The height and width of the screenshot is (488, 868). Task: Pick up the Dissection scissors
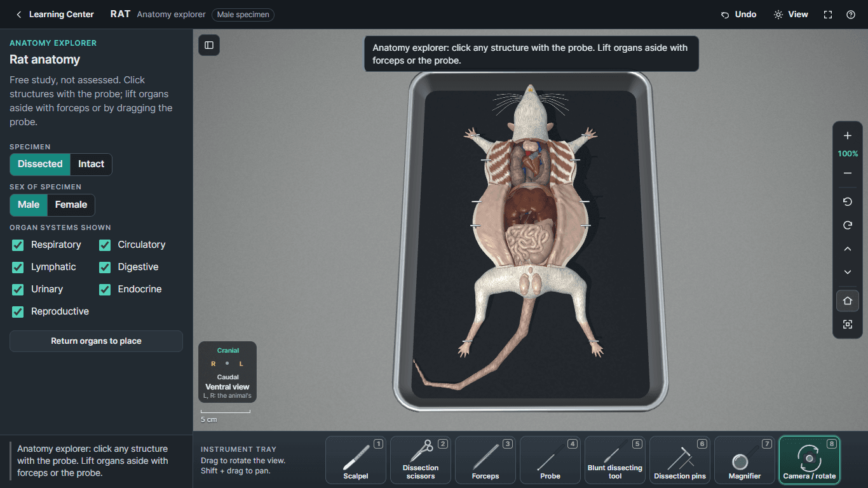(x=421, y=460)
